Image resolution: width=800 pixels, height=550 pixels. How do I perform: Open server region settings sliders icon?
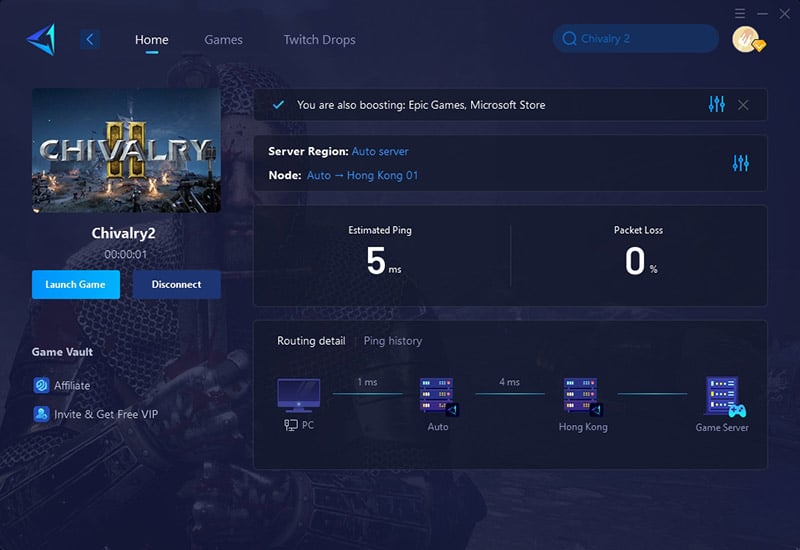(741, 163)
